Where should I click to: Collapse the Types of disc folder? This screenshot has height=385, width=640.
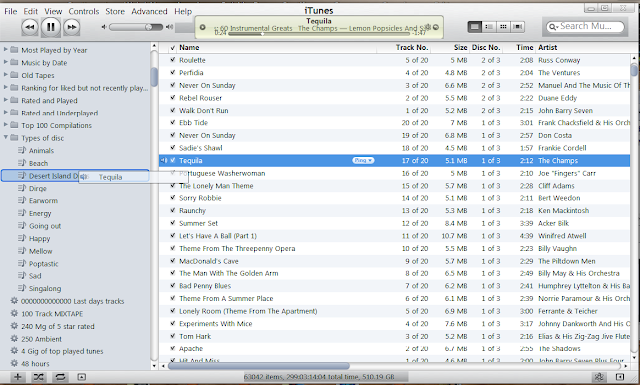click(x=6, y=138)
